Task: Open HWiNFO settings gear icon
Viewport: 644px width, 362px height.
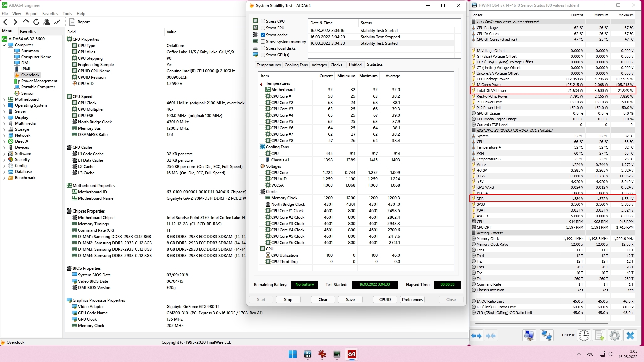Action: coord(614,336)
